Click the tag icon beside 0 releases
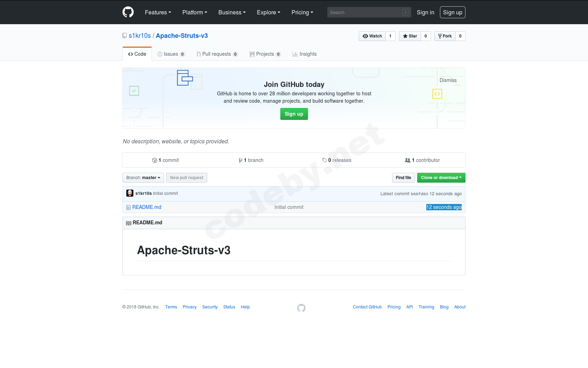 point(325,160)
